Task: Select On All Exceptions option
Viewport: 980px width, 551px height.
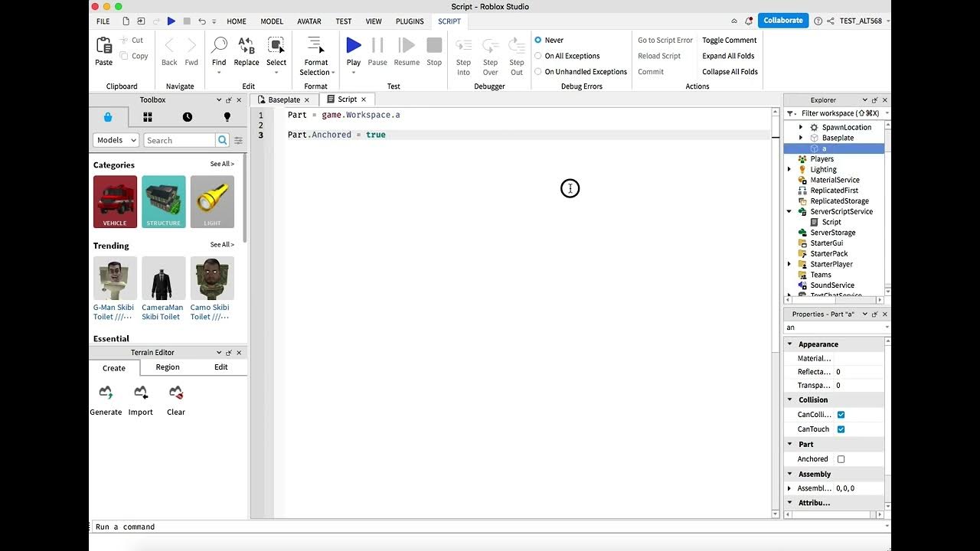Action: pyautogui.click(x=538, y=56)
